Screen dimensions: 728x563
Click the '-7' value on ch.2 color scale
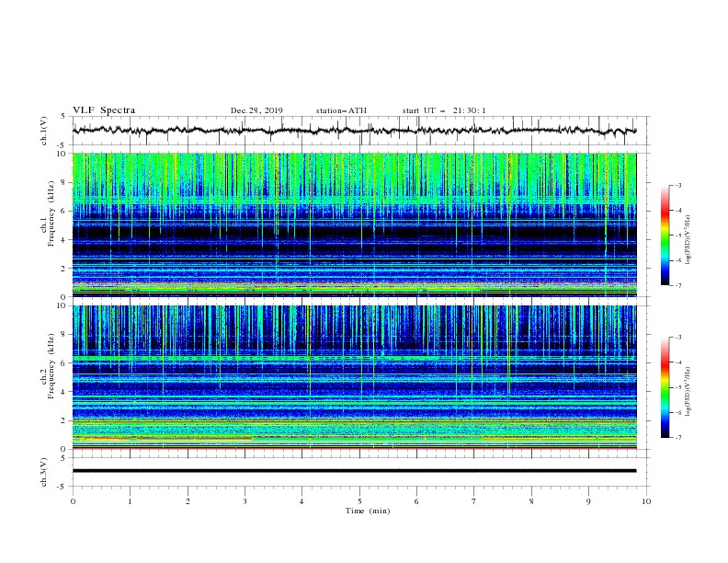pyautogui.click(x=677, y=437)
